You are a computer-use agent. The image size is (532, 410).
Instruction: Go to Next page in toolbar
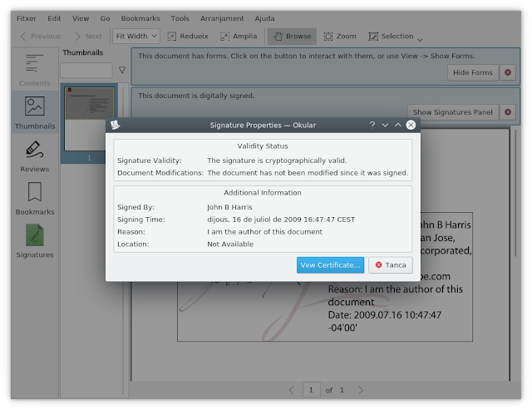(88, 36)
